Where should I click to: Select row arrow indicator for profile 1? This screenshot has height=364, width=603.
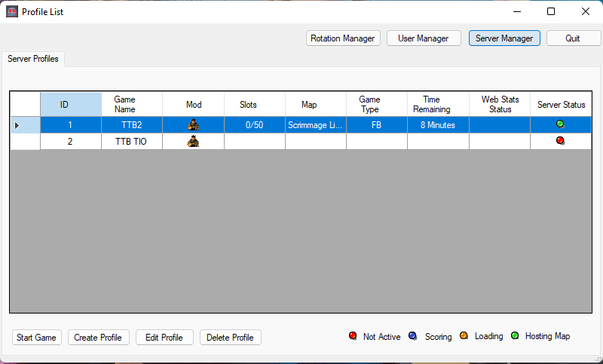tap(17, 125)
